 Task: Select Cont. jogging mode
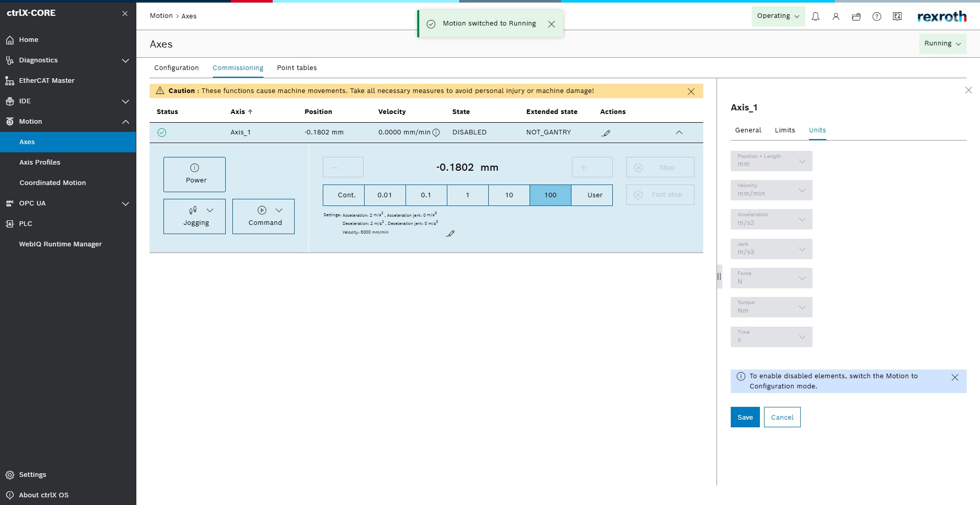(344, 195)
